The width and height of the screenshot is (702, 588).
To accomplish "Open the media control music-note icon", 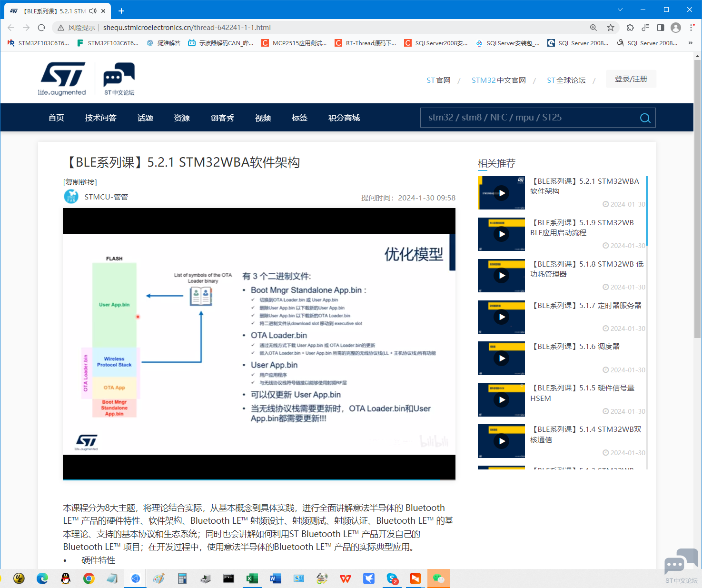I will point(645,28).
